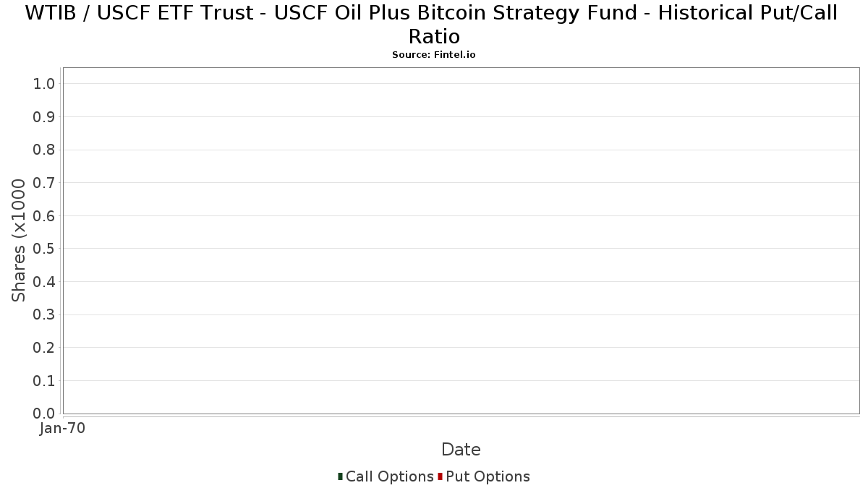Click the 0.8 y-axis tick label

[44, 150]
